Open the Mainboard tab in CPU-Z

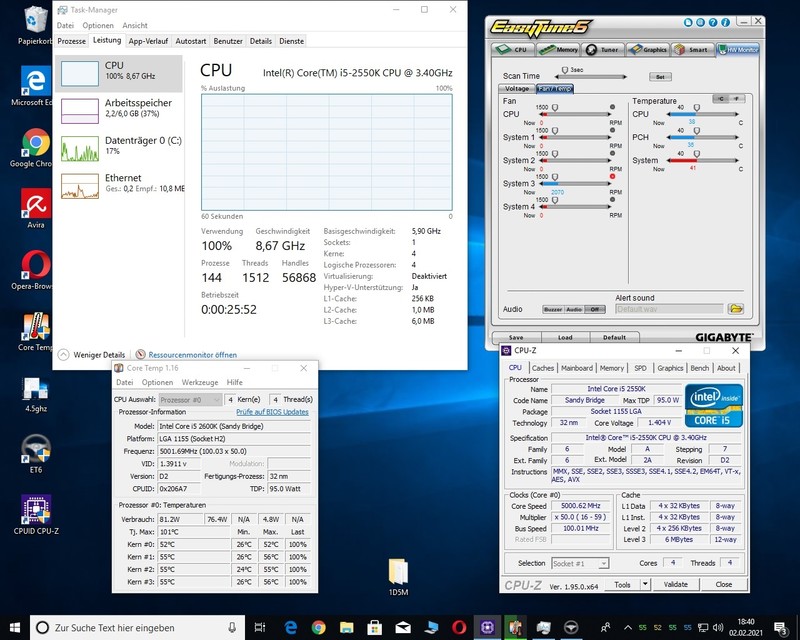pyautogui.click(x=577, y=368)
